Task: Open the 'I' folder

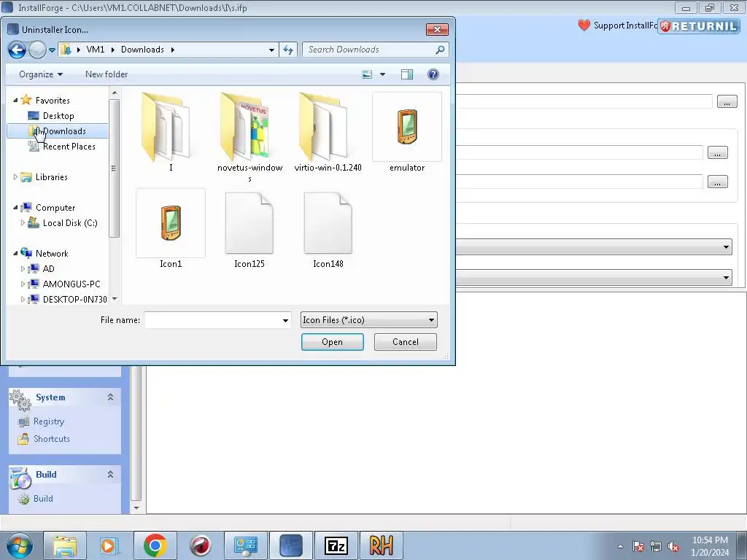Action: click(x=171, y=133)
